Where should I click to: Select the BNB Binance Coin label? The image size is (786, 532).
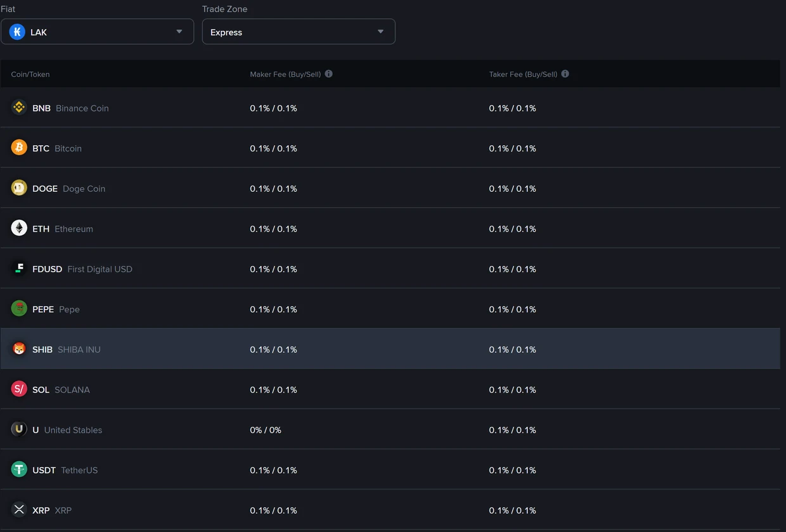70,108
